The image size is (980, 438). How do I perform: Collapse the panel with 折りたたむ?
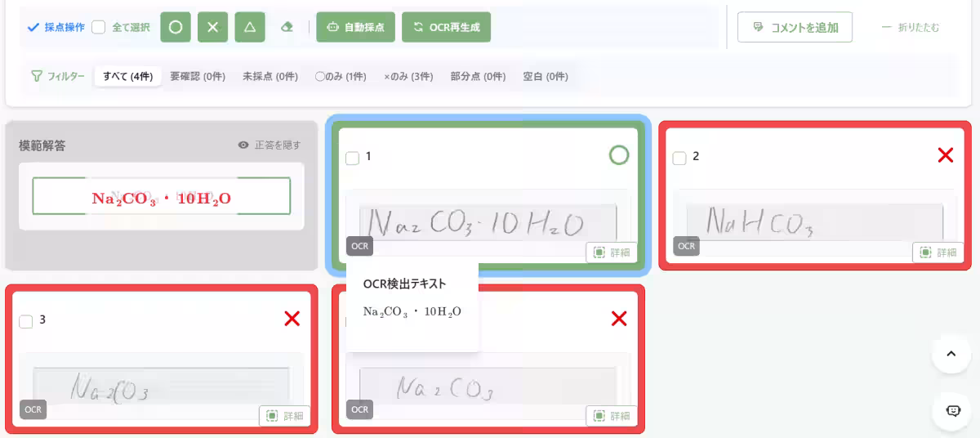pos(911,27)
